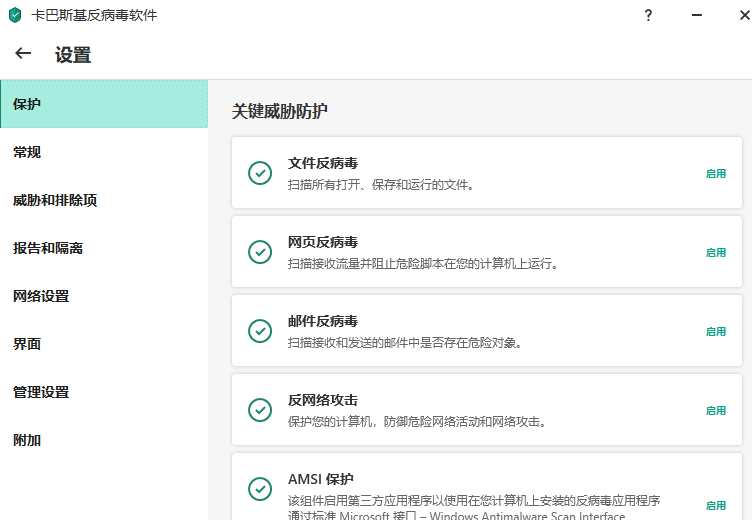The height and width of the screenshot is (520, 752).
Task: Go to 网络设置 in the sidebar
Action: [104, 296]
